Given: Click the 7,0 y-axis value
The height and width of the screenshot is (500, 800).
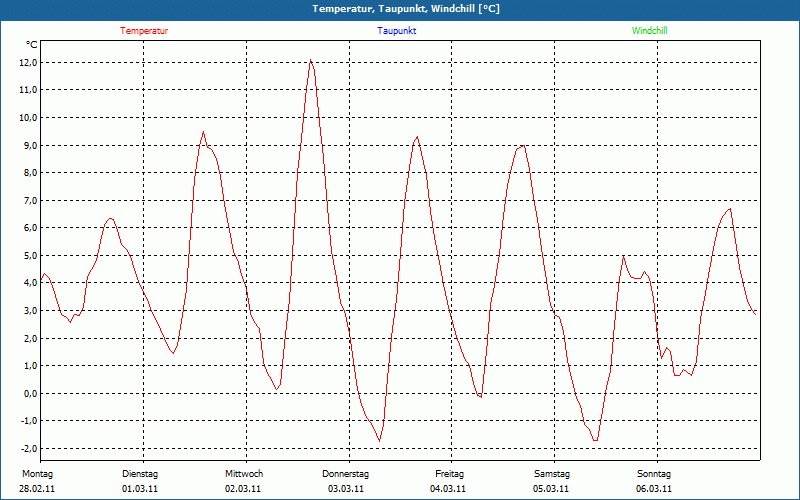Looking at the screenshot, I should (30, 201).
